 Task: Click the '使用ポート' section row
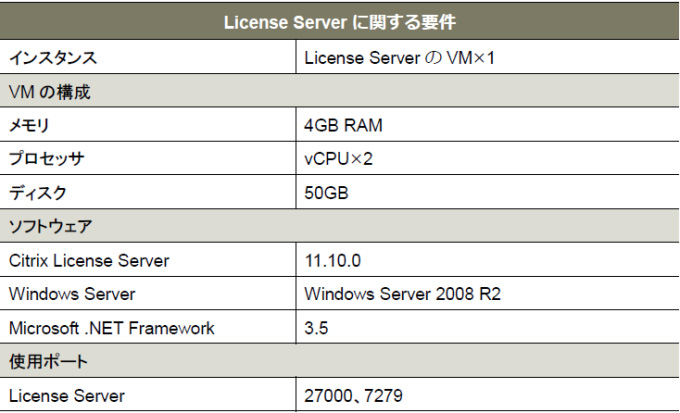point(340,361)
